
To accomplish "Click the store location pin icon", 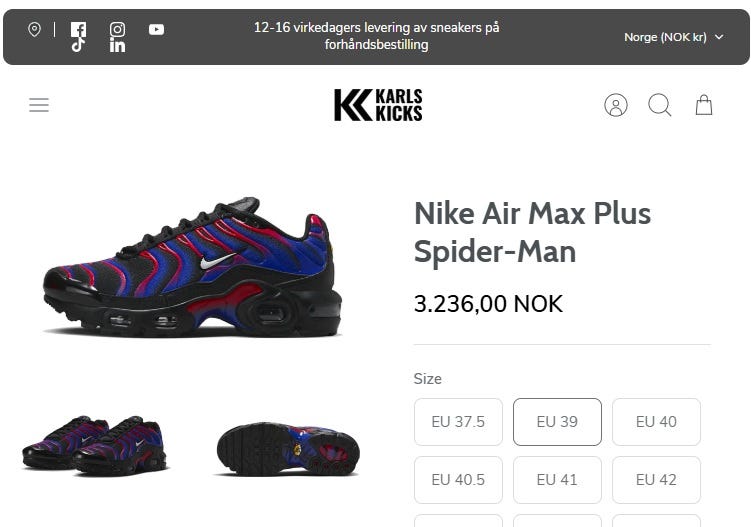I will pyautogui.click(x=34, y=29).
